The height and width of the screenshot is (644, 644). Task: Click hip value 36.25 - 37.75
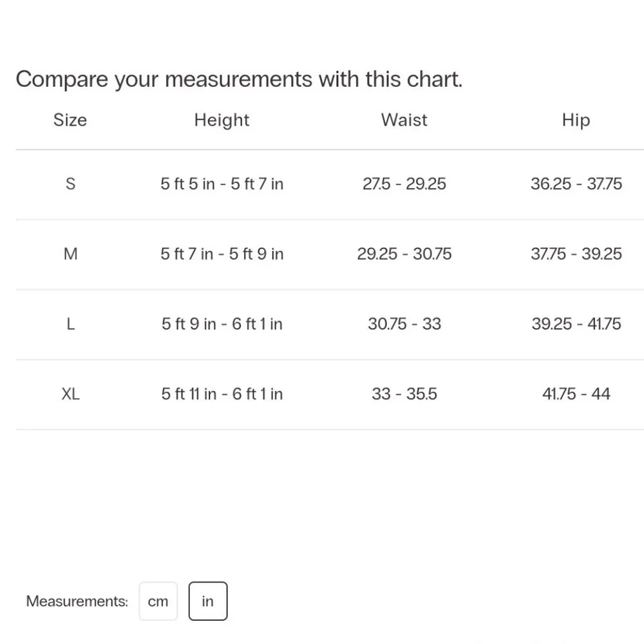coord(576,184)
